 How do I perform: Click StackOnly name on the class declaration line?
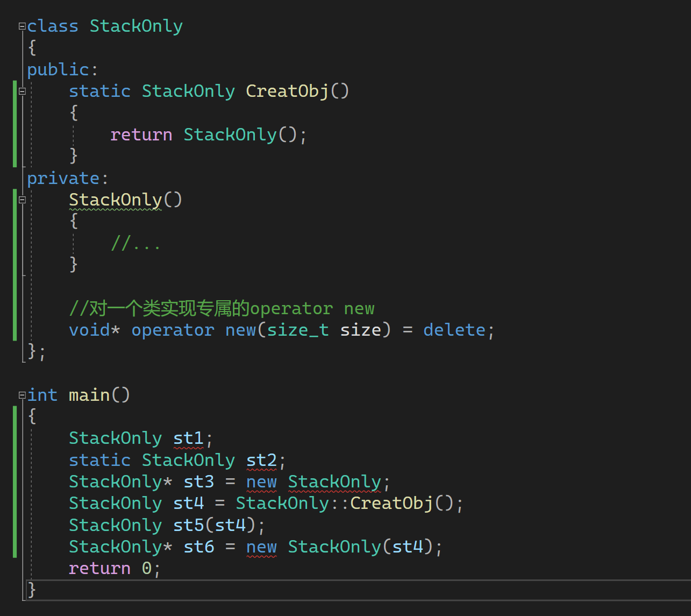136,26
